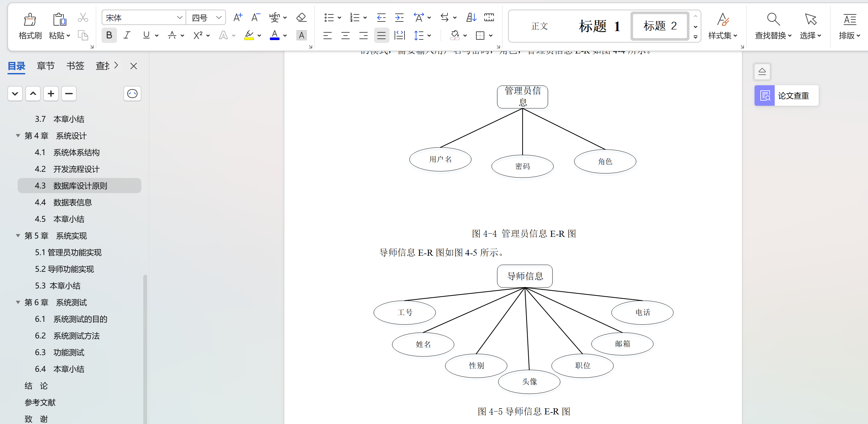The image size is (868, 424).
Task: Click the bulleted list icon
Action: (329, 17)
